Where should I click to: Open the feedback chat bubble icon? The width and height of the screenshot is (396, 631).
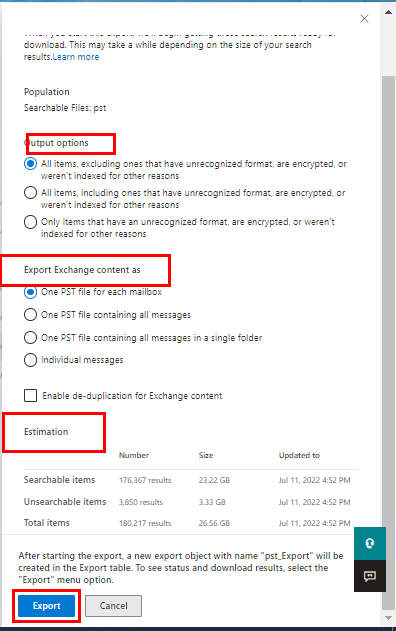coord(370,576)
